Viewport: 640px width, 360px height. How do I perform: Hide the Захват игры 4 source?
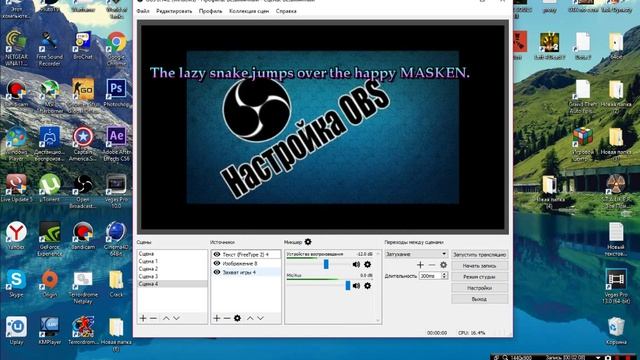click(217, 272)
